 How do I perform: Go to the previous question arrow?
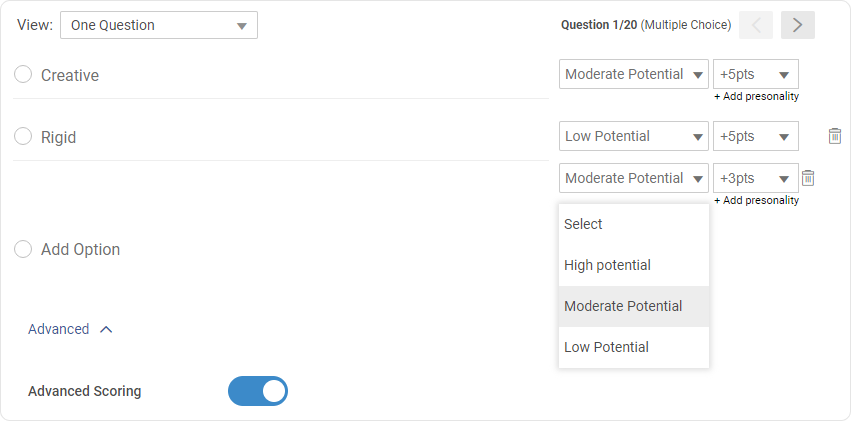coord(755,25)
